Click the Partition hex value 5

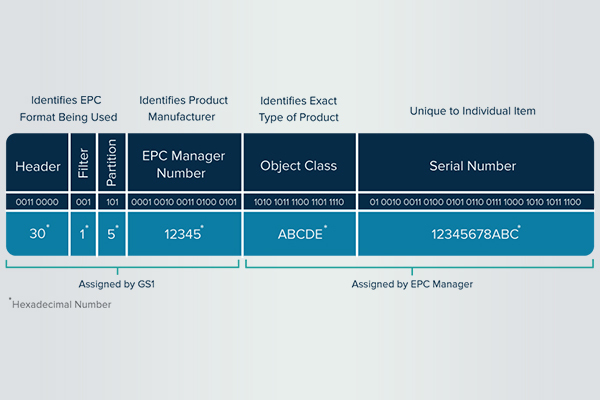tap(112, 233)
